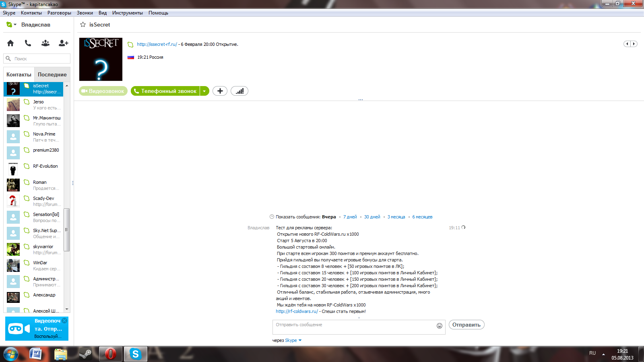
Task: Click skywarrior contact avatar
Action: (x=13, y=249)
